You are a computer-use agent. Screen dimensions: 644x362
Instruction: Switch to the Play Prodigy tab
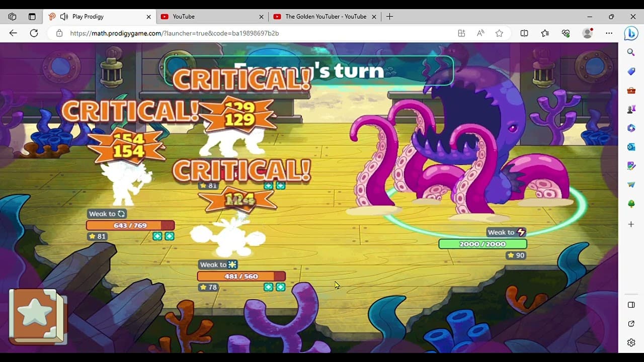100,17
